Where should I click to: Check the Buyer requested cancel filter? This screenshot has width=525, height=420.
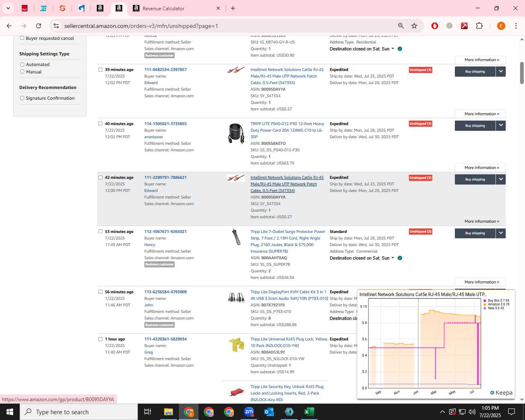tap(22, 38)
